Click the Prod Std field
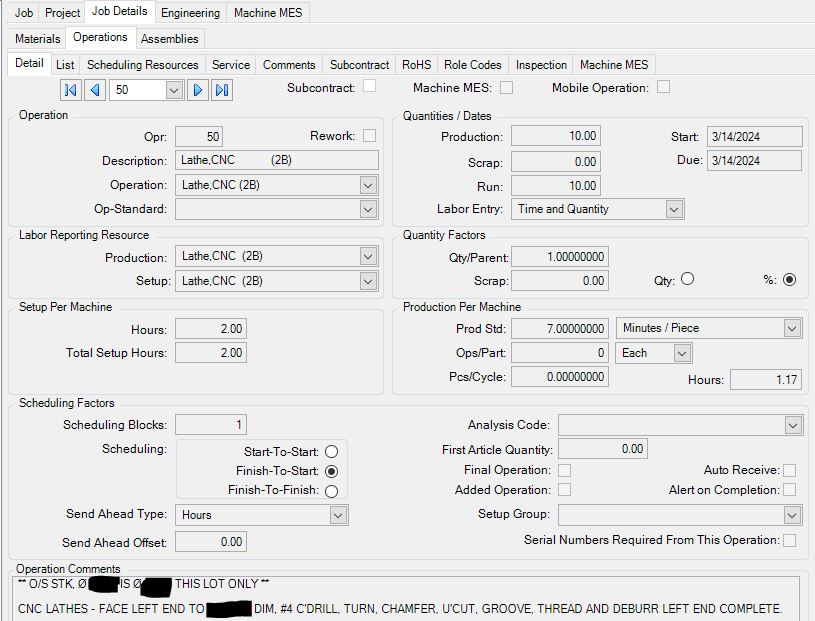This screenshot has width=815, height=621. pos(560,328)
